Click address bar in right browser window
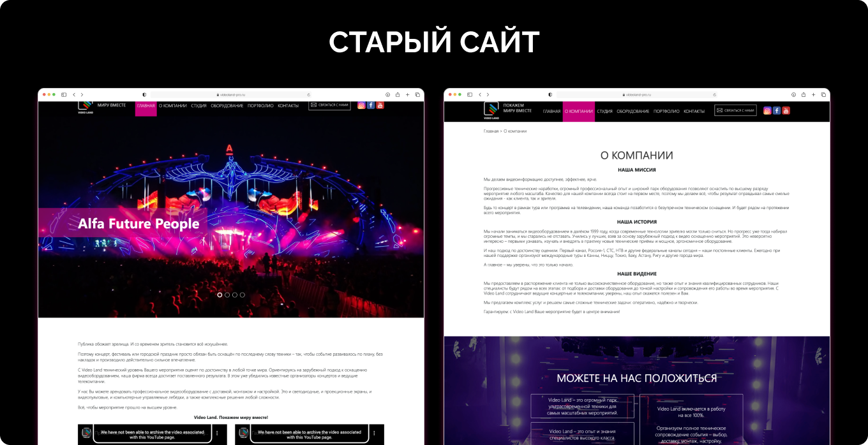Screen dimensions: 868x445 (x=637, y=94)
